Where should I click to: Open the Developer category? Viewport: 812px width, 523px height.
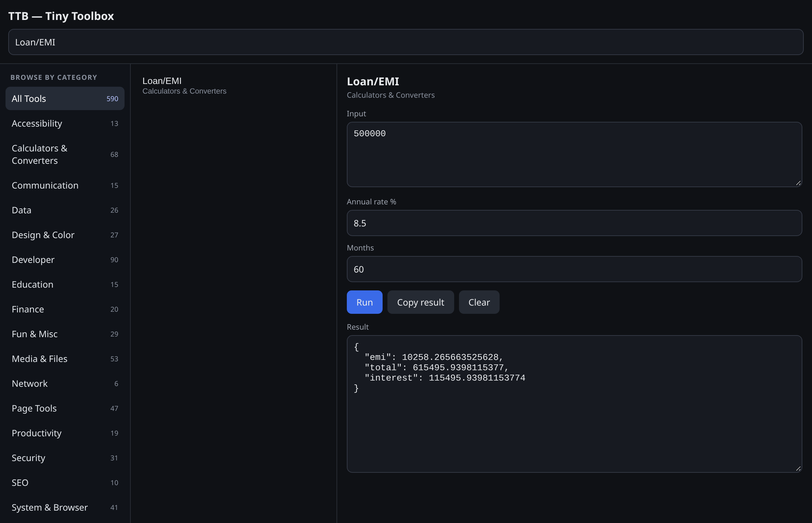point(65,259)
